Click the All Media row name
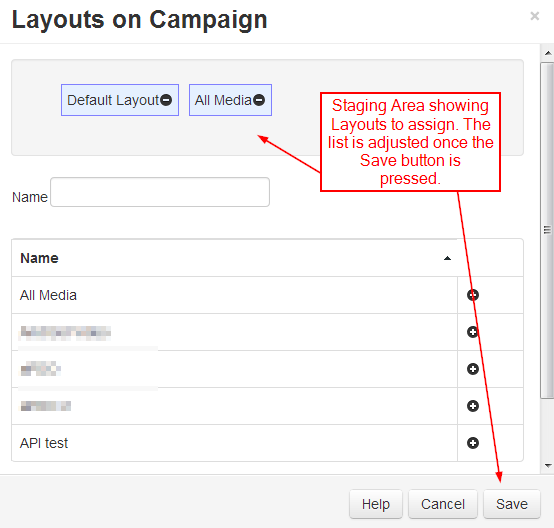This screenshot has height=528, width=554. point(48,295)
